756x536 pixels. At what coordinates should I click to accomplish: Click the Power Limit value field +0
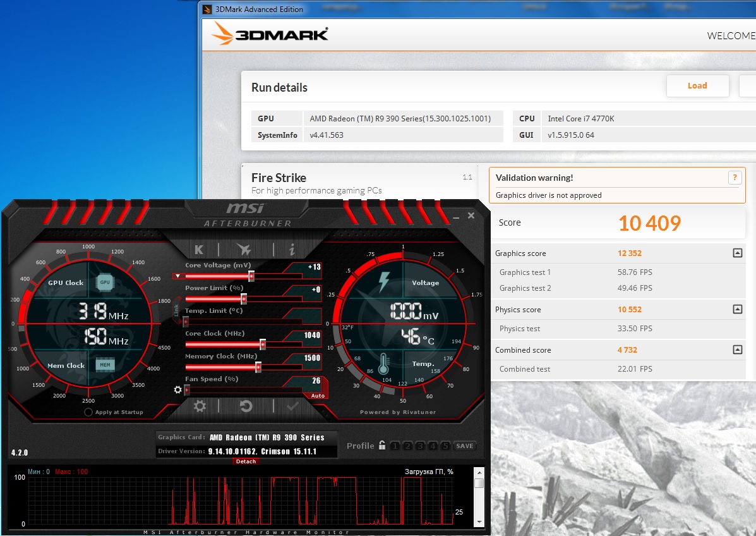coord(315,289)
